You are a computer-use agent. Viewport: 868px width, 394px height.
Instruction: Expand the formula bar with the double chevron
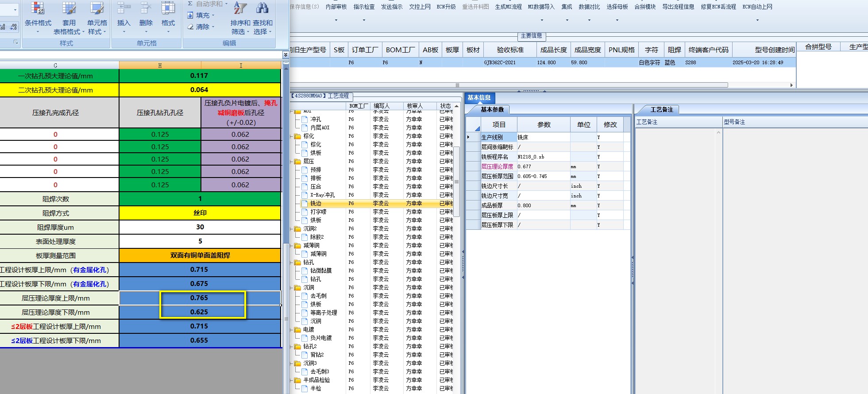tap(285, 54)
